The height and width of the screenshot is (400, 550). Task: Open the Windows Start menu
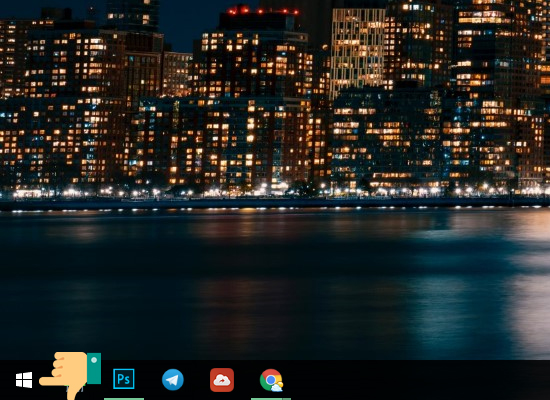coord(24,380)
